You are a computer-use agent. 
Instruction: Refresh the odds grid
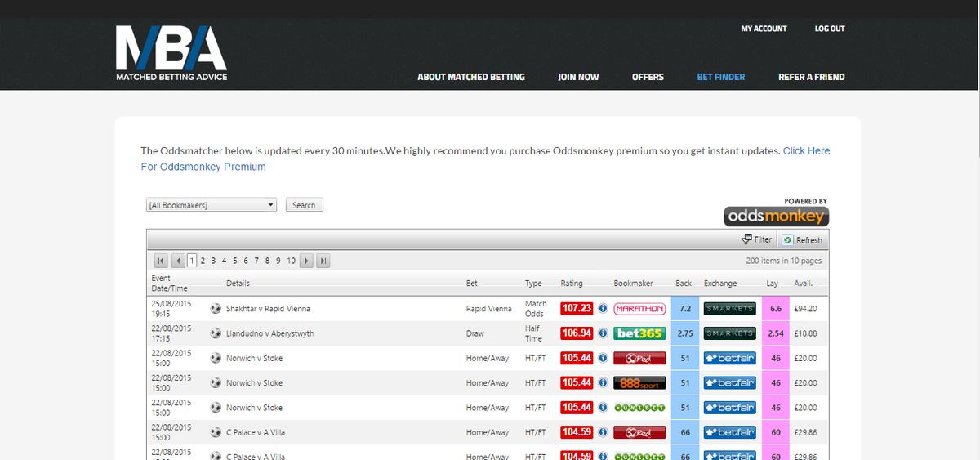(802, 239)
